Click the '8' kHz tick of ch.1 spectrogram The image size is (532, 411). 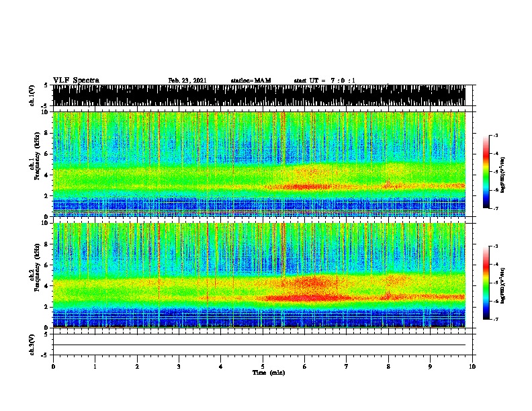click(x=46, y=133)
